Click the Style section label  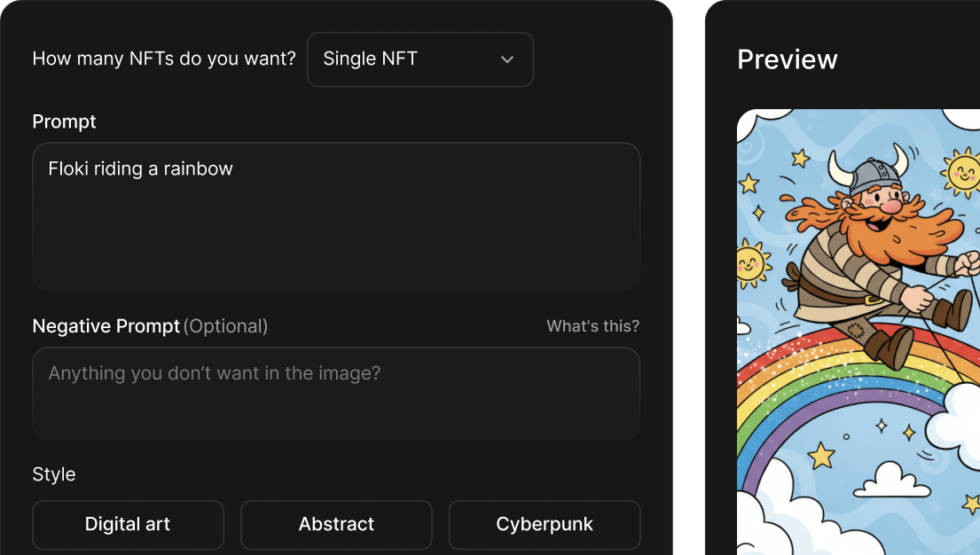coord(54,474)
